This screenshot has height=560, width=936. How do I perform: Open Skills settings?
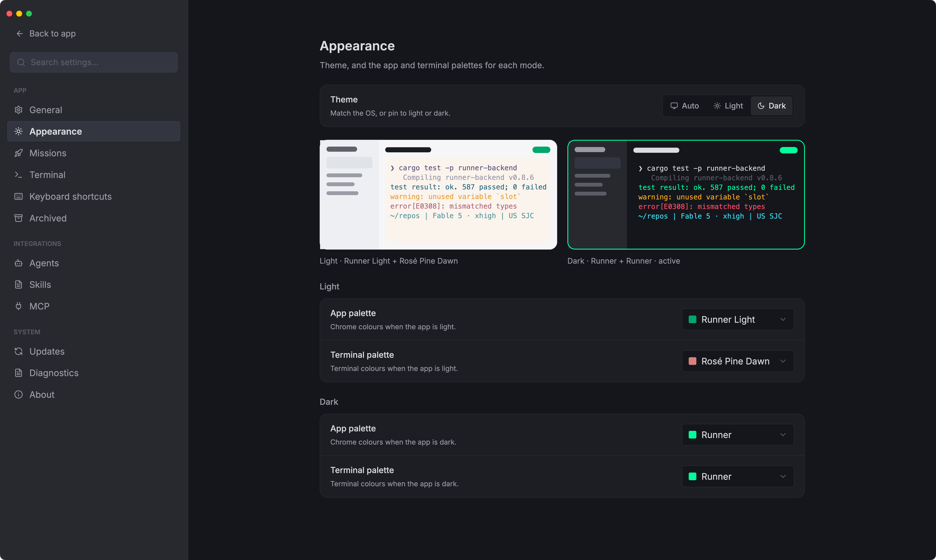pyautogui.click(x=94, y=284)
